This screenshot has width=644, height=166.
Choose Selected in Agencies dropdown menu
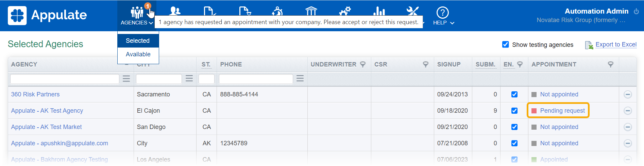(138, 41)
